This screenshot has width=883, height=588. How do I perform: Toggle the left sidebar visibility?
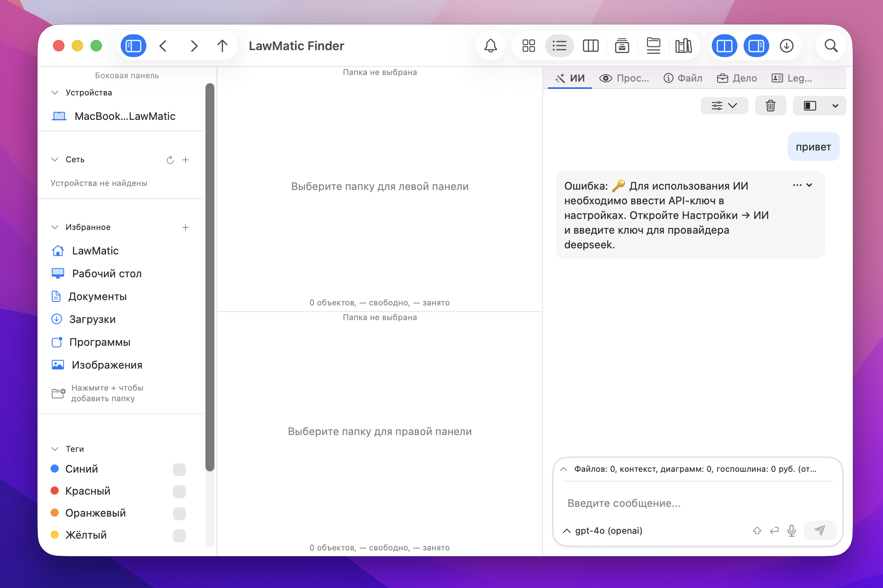(133, 46)
